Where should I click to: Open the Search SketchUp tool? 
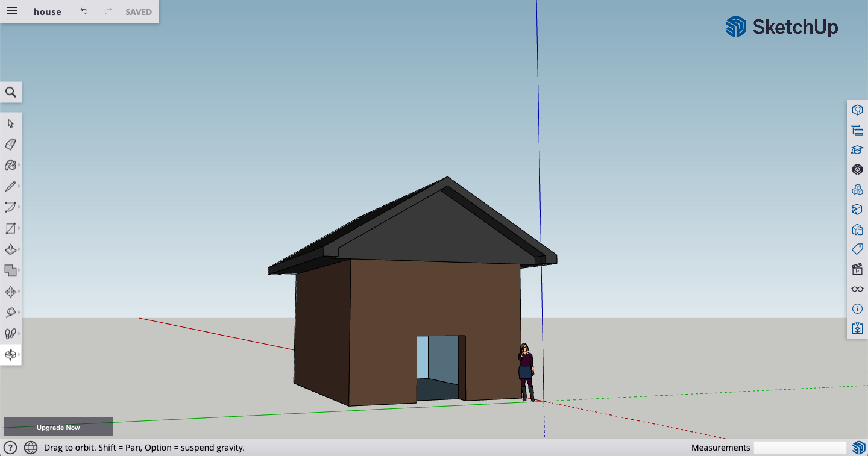pyautogui.click(x=11, y=92)
